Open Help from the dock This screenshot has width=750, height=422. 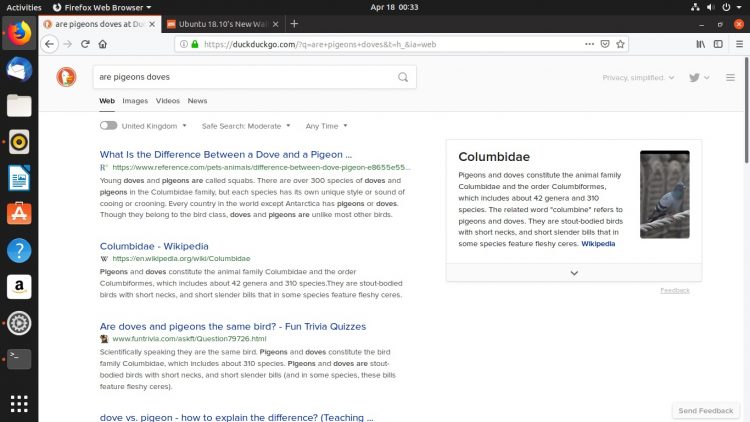pos(19,250)
